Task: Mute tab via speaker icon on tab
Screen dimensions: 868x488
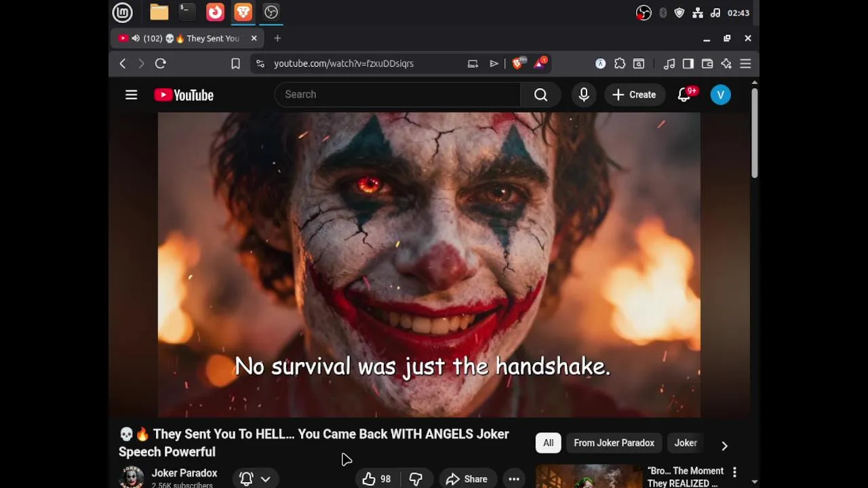Action: pyautogui.click(x=136, y=39)
